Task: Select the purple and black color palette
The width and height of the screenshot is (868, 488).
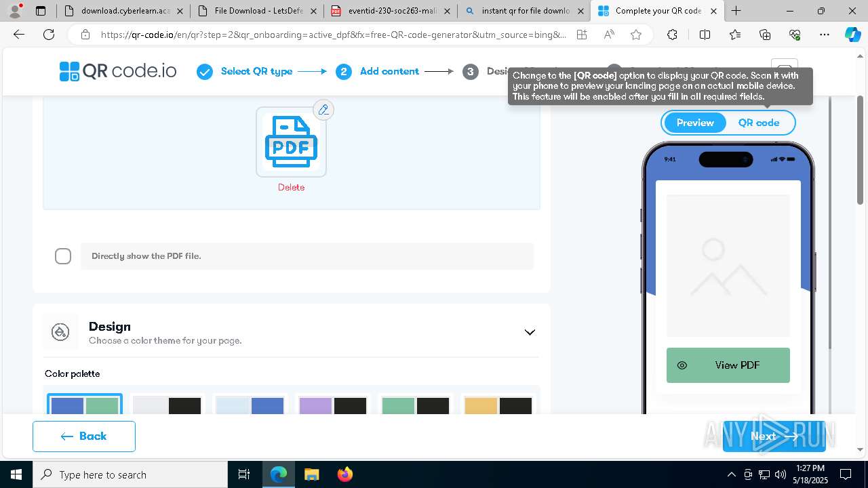Action: [332, 405]
